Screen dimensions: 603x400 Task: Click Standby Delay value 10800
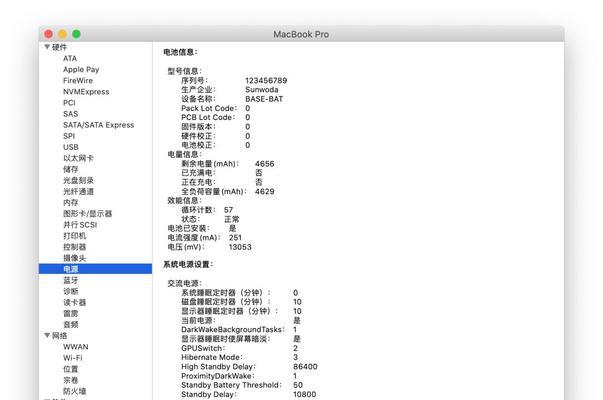(x=305, y=394)
